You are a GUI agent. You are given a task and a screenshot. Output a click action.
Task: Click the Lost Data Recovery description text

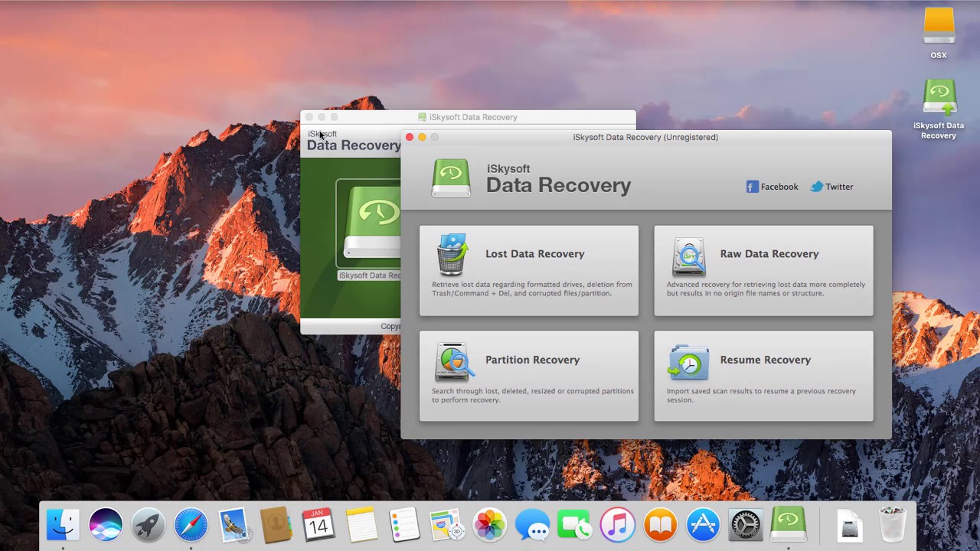pos(532,289)
